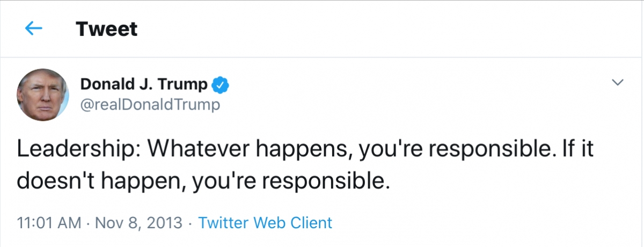Open the tweet author's profile picture
644x247 pixels.
coord(43,95)
